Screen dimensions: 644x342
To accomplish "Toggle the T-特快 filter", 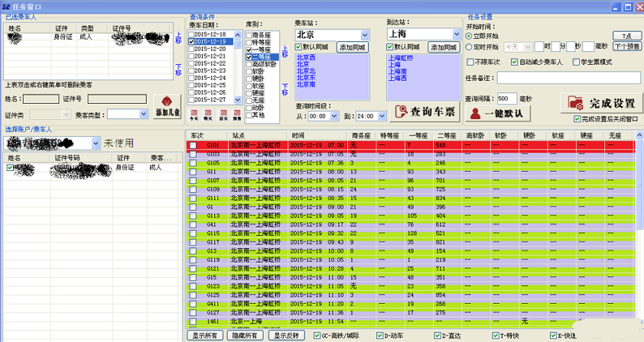I will (x=496, y=336).
